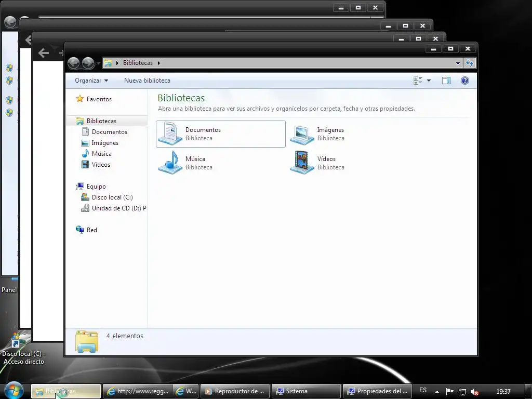Select the Documentos library icon in the main pane
The image size is (532, 399).
(170, 134)
